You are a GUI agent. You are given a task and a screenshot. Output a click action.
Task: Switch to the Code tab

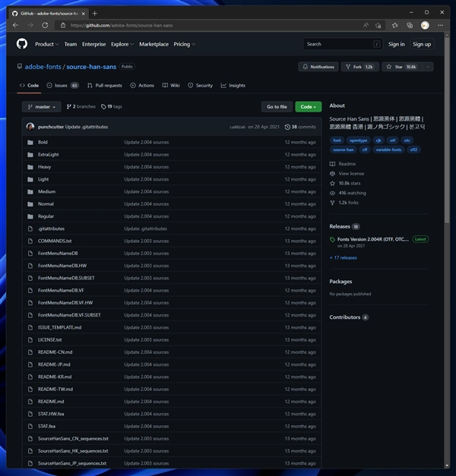pyautogui.click(x=29, y=85)
